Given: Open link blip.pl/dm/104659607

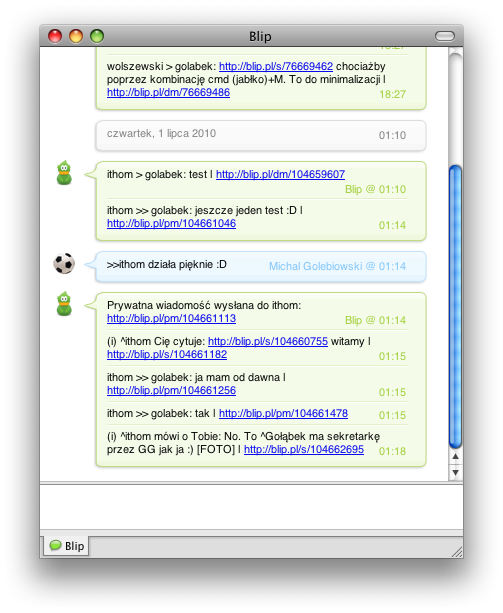Looking at the screenshot, I should pyautogui.click(x=280, y=174).
